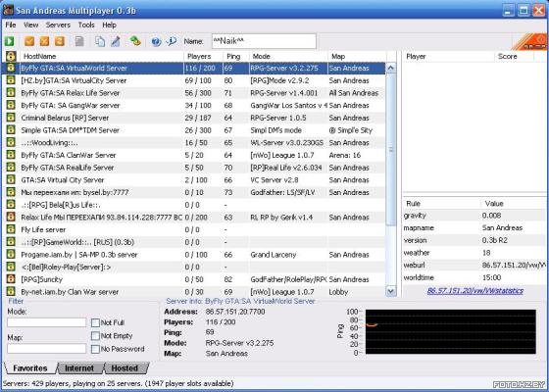
Task: Select the ByFly GTA:SA ClanWar Server row
Action: [194, 155]
